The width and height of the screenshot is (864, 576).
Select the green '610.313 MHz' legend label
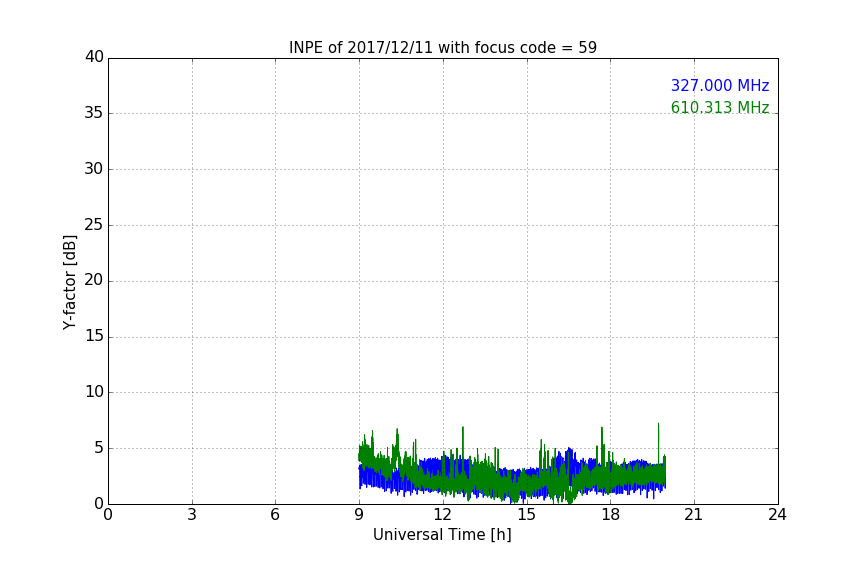click(720, 107)
